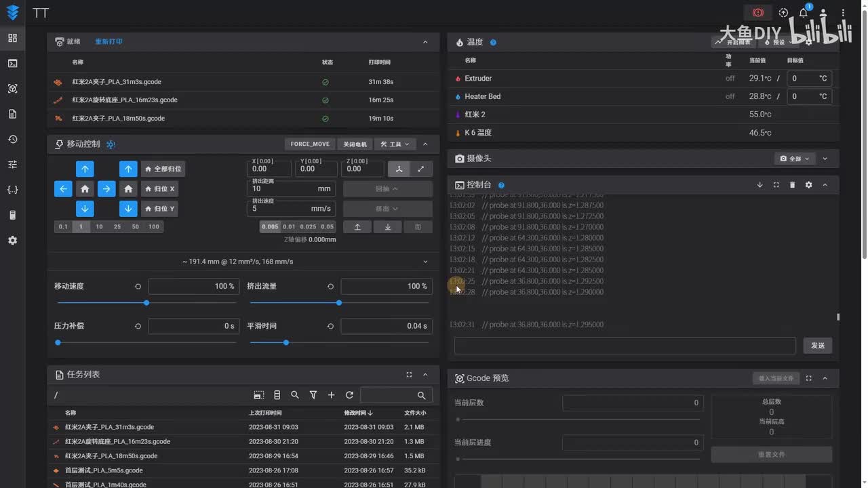868x488 pixels.
Task: Open the 工具 tools dropdown
Action: click(x=395, y=144)
